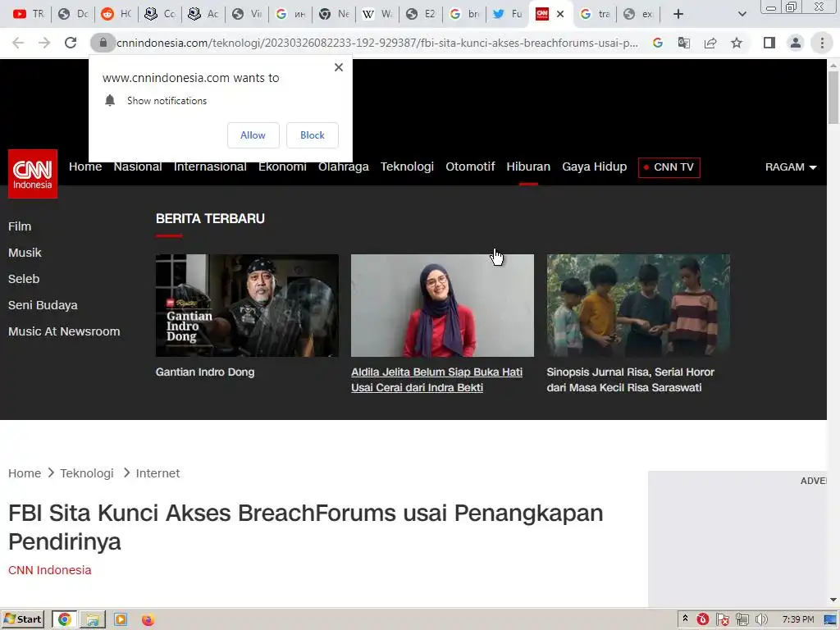Select Seni Budaya in the submenu
Image resolution: width=840 pixels, height=630 pixels.
(43, 305)
